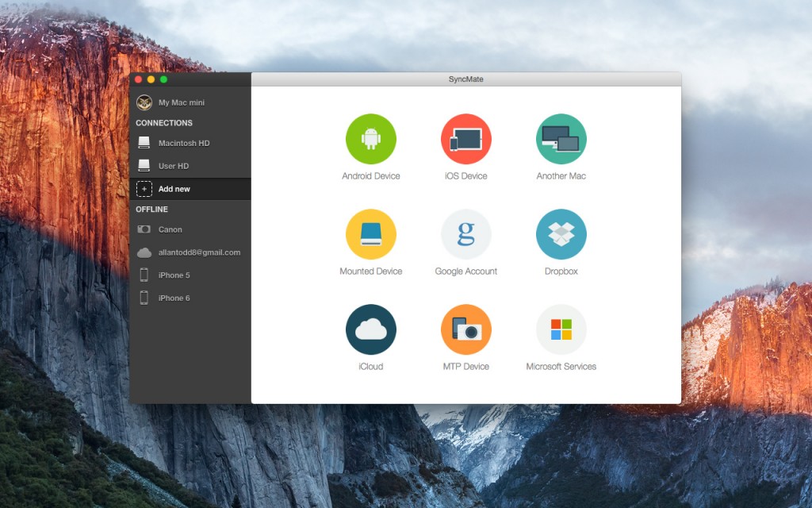Close the SyncMate window with red button
The height and width of the screenshot is (508, 812).
(138, 79)
